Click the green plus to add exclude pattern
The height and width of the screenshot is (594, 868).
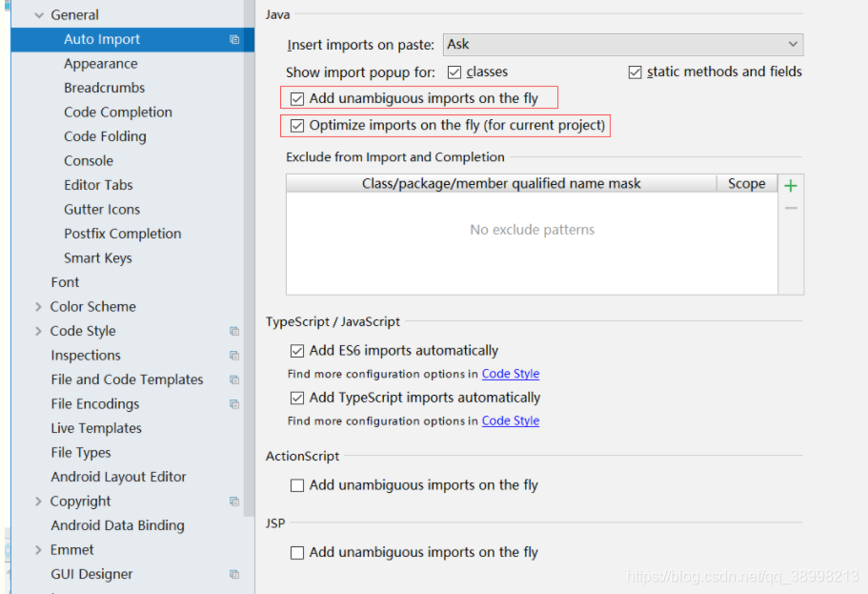click(790, 184)
